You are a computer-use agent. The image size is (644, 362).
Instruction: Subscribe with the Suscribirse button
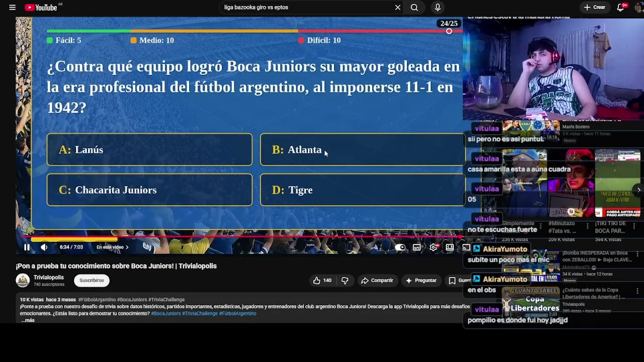[92, 281]
